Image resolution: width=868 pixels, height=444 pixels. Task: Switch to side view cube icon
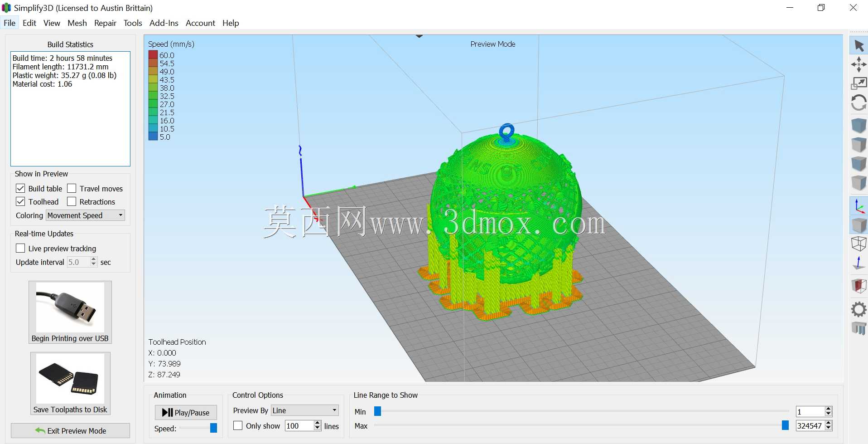858,183
